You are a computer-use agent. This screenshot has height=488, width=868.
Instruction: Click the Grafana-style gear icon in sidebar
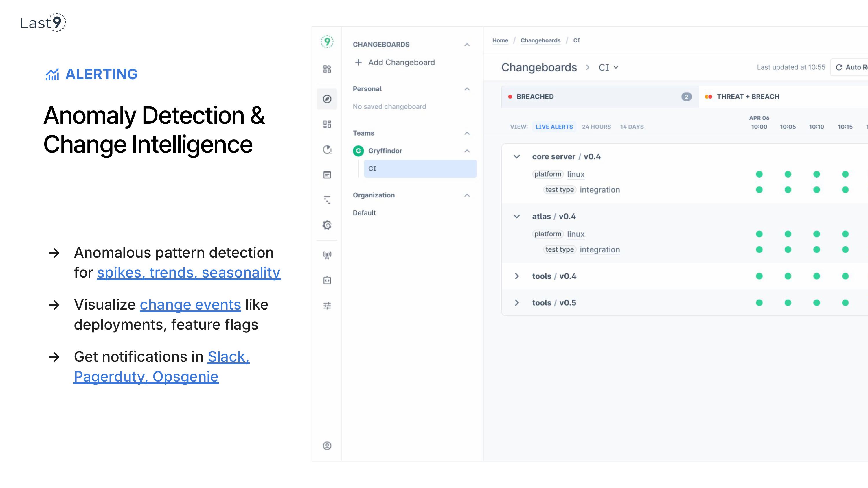tap(327, 225)
